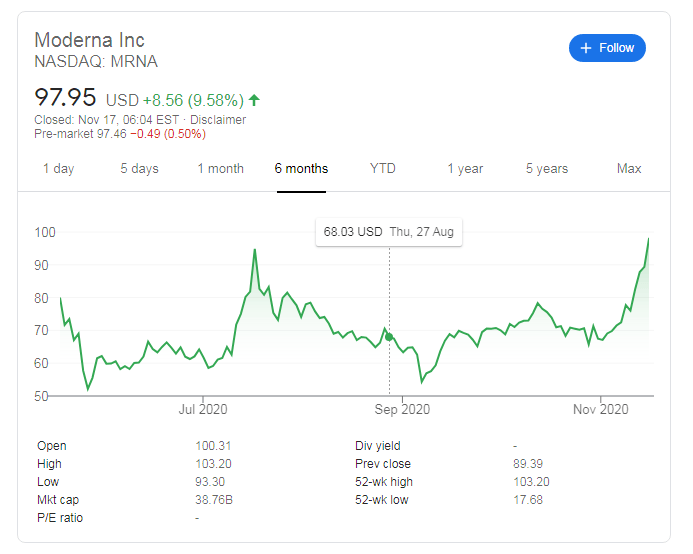Click the Follow button
The width and height of the screenshot is (693, 554).
pos(607,48)
